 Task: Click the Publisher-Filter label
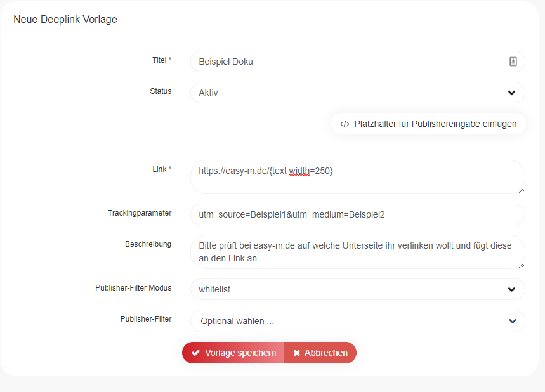(x=146, y=319)
